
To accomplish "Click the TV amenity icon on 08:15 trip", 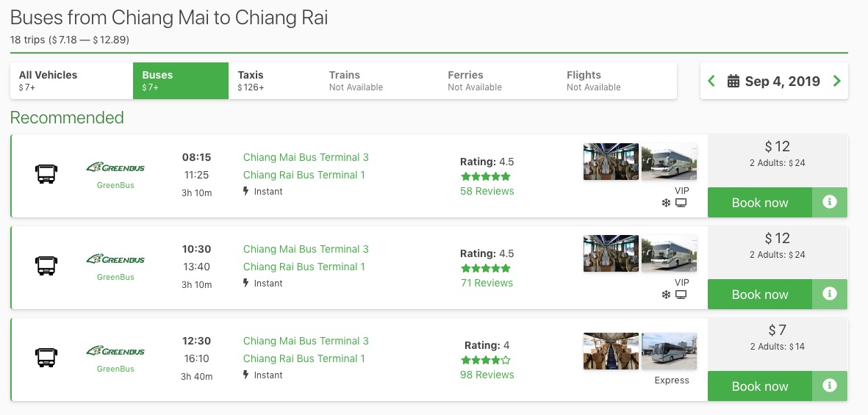I will coord(681,203).
